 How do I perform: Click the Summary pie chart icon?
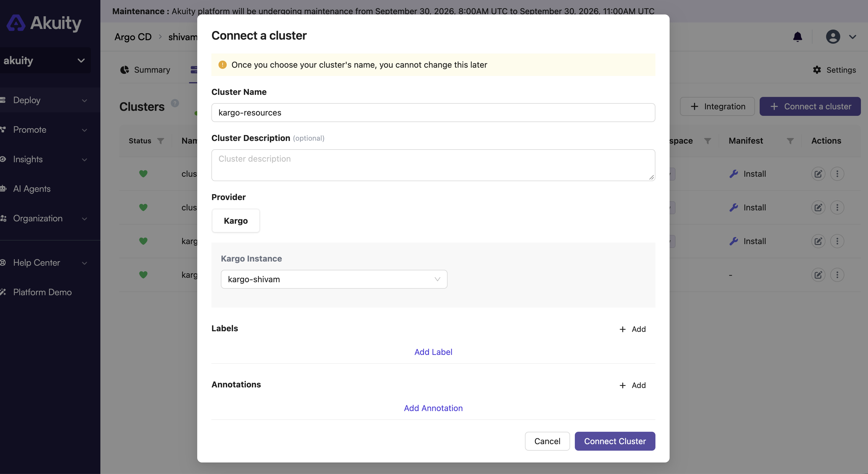(125, 70)
